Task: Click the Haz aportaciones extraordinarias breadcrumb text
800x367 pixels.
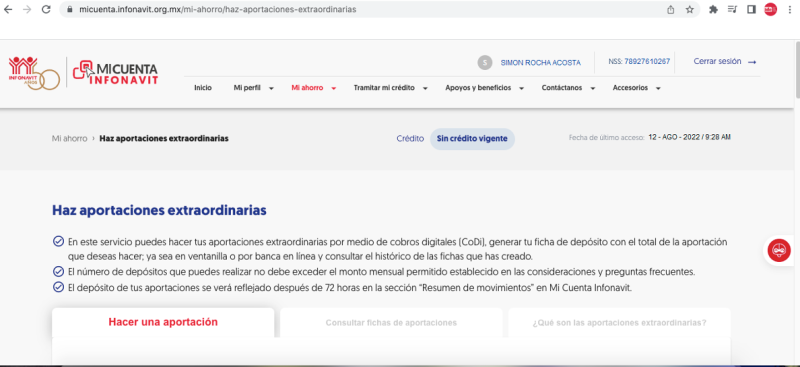Action: pos(164,138)
